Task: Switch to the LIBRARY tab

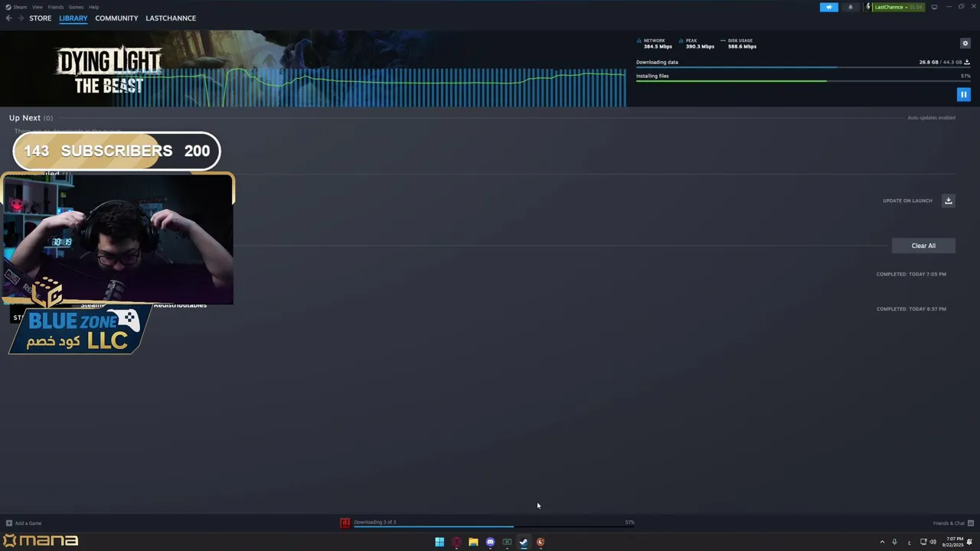Action: (x=73, y=18)
